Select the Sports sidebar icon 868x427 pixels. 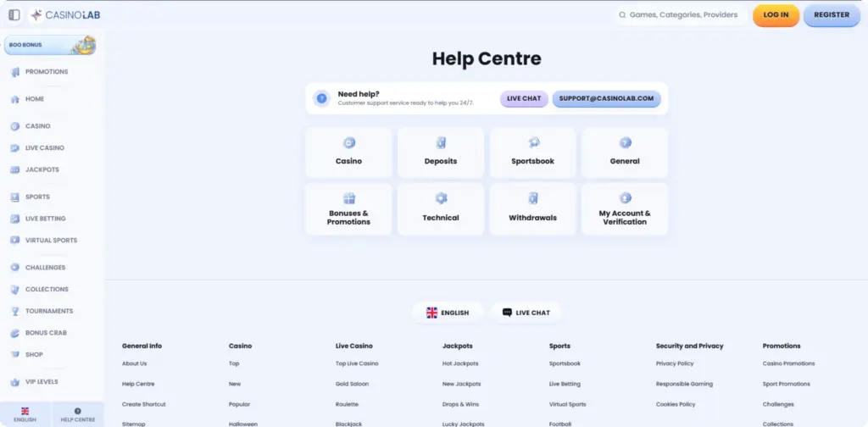[15, 197]
